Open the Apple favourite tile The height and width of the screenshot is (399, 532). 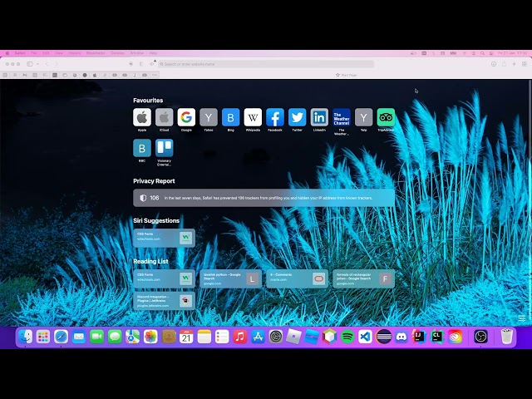[x=142, y=117]
